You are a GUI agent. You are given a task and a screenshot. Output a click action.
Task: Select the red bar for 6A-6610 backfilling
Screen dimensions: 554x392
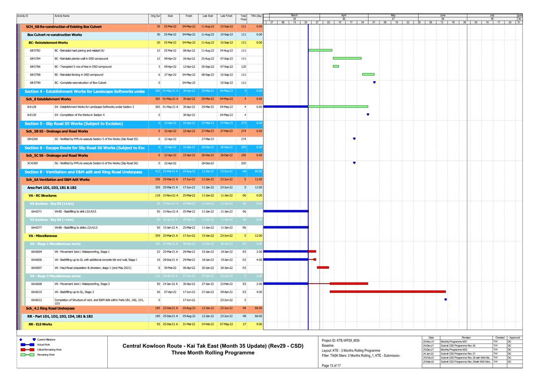tap(387, 291)
